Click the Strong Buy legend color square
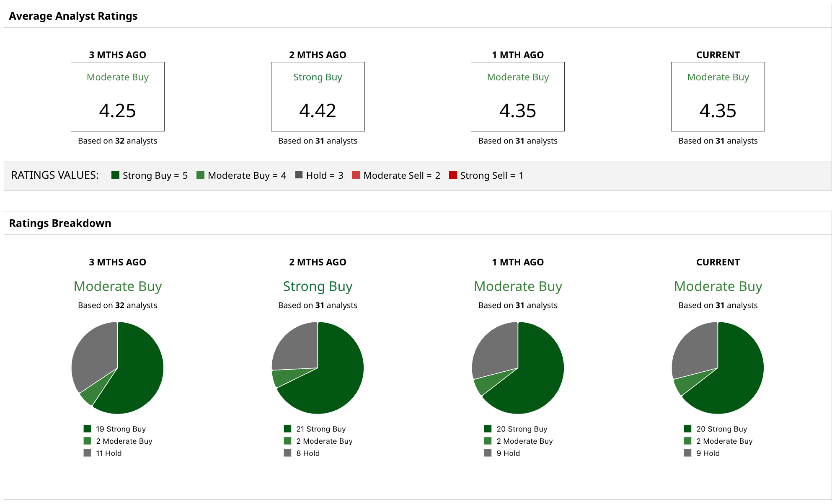Viewport: 837px width, 504px height. 116,175
